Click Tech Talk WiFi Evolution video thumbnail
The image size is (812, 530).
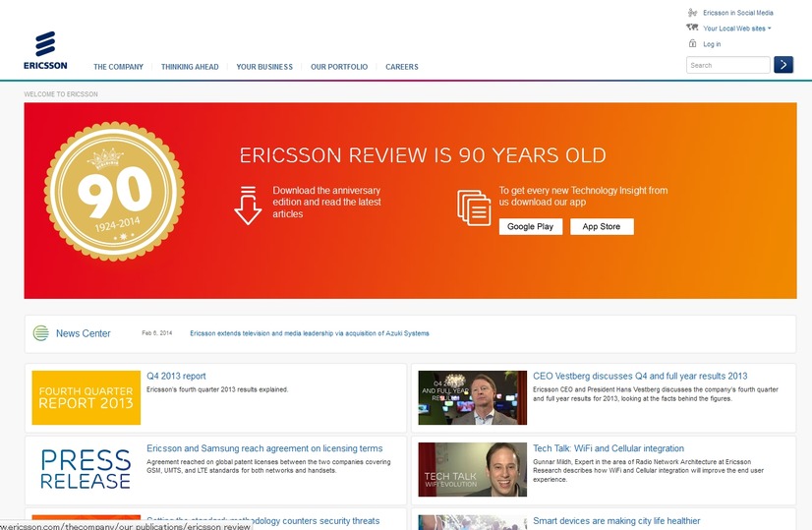(472, 469)
